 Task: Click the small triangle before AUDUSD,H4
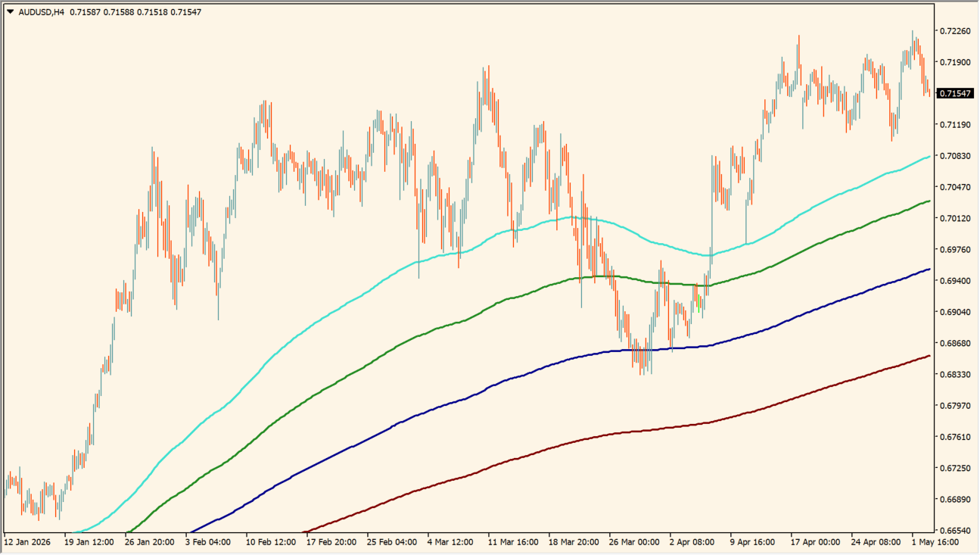tap(10, 12)
